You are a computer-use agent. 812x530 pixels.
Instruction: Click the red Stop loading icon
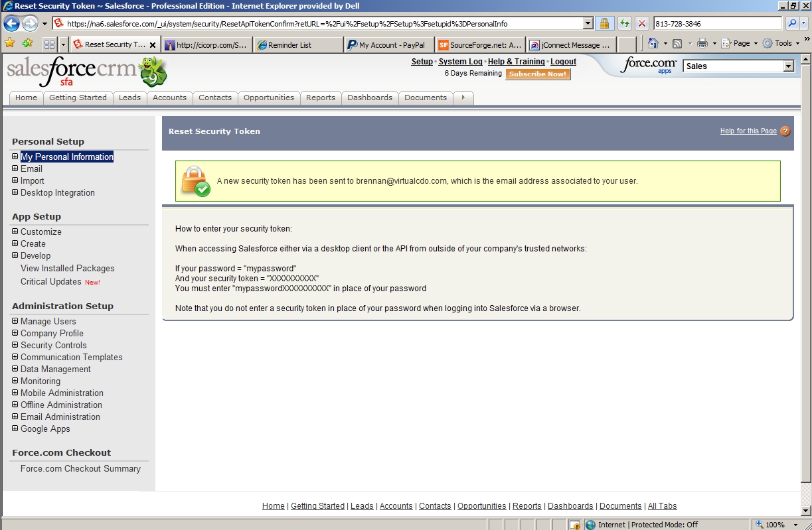[x=642, y=24]
